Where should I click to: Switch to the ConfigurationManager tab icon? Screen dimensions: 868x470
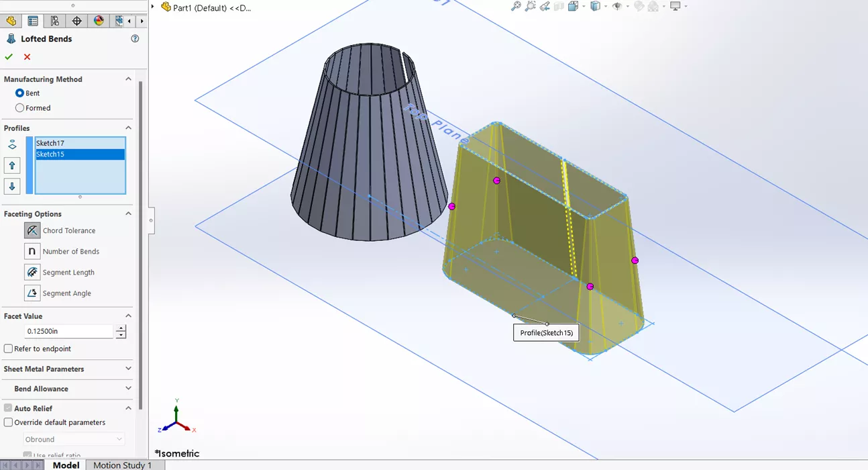54,21
